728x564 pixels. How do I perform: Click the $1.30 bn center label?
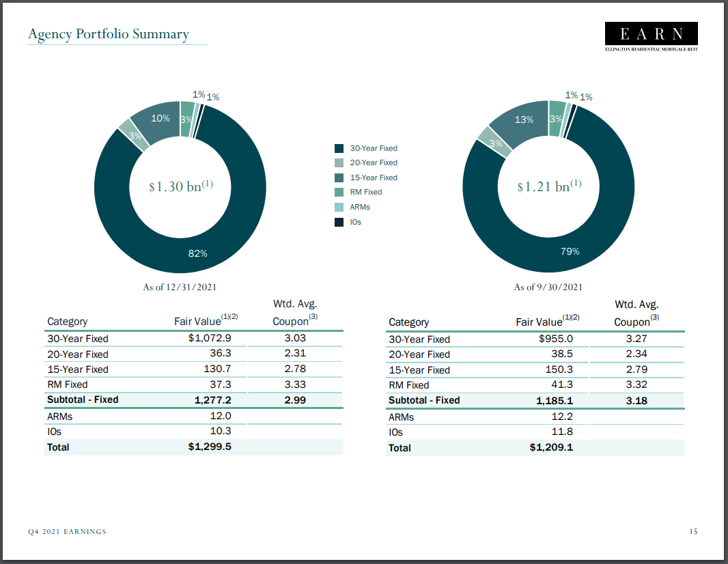pyautogui.click(x=180, y=186)
